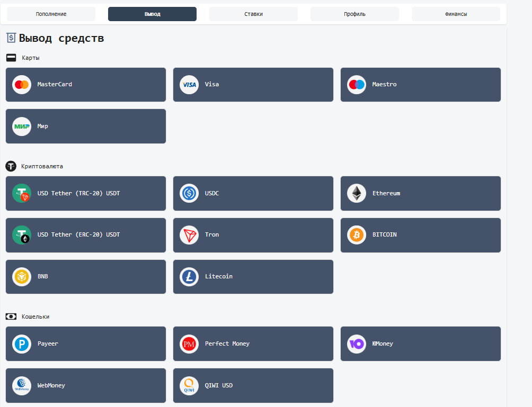The image size is (532, 407).
Task: Click the Visa logo icon
Action: click(189, 85)
